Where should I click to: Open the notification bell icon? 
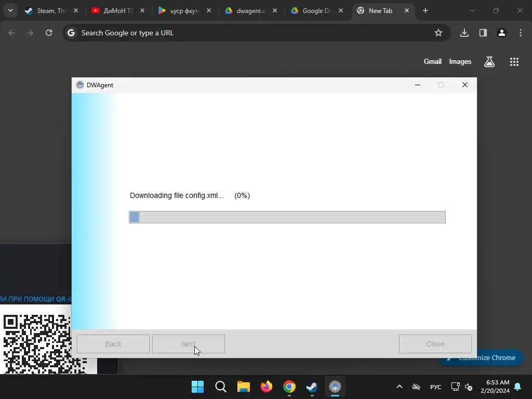pos(518,387)
